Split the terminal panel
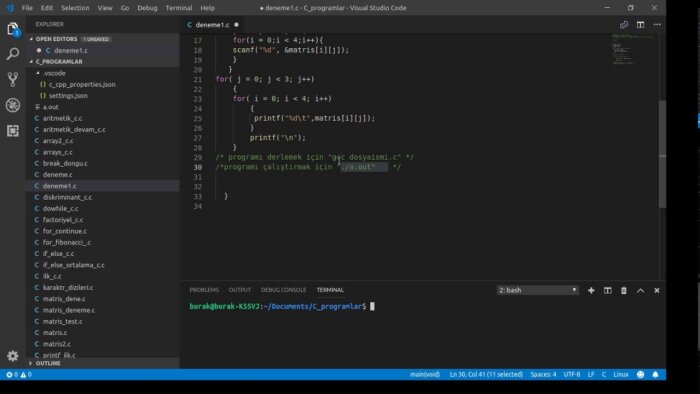 click(608, 290)
